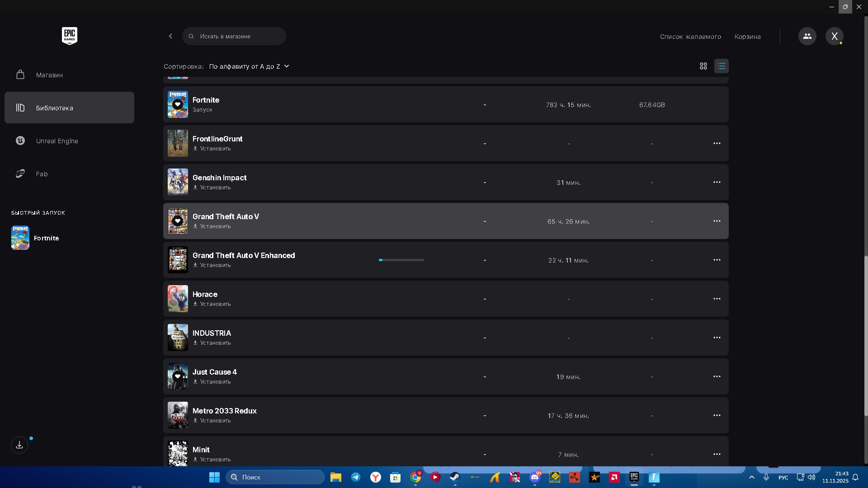
Task: Toggle favorite heart on Grand Theft Auto V
Action: (x=178, y=221)
